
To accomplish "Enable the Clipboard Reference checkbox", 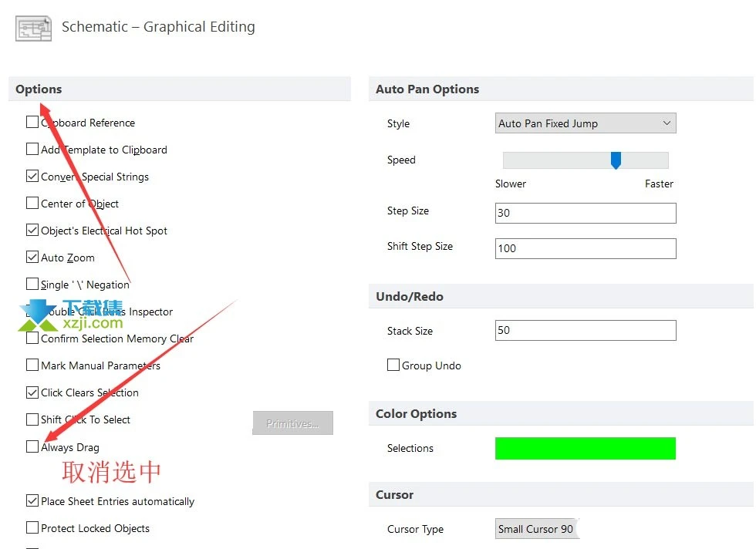I will click(x=32, y=122).
